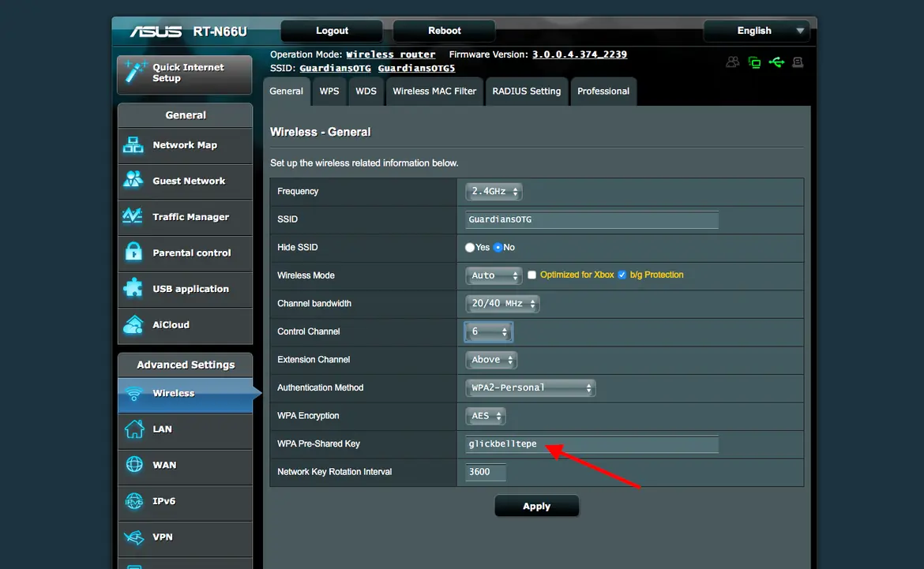Screen dimensions: 924x569
Task: Click the AiCloud icon
Action: point(133,324)
